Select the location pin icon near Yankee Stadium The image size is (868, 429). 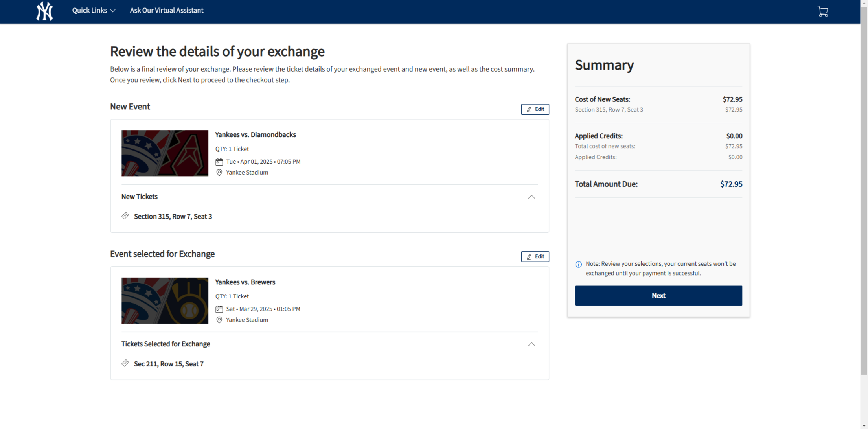point(219,172)
